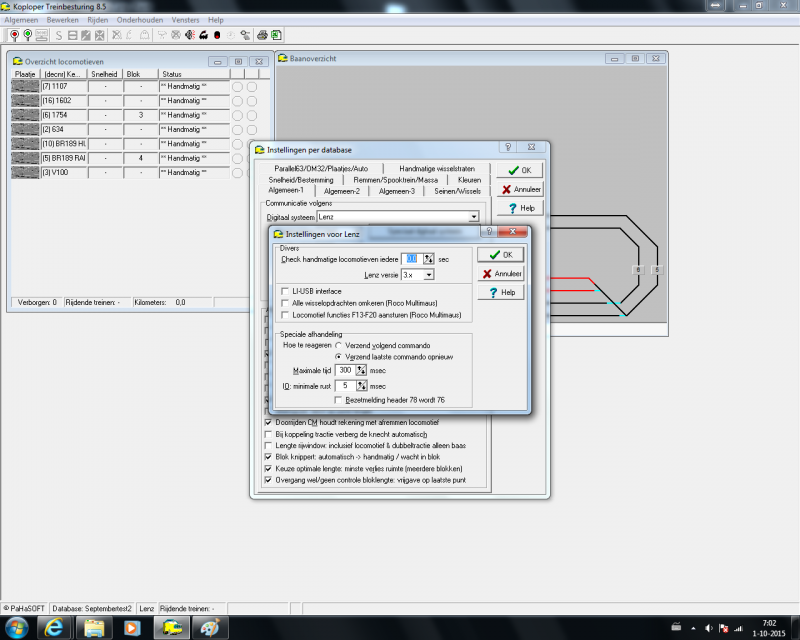Click the block 8 marker on track layout

(x=638, y=269)
